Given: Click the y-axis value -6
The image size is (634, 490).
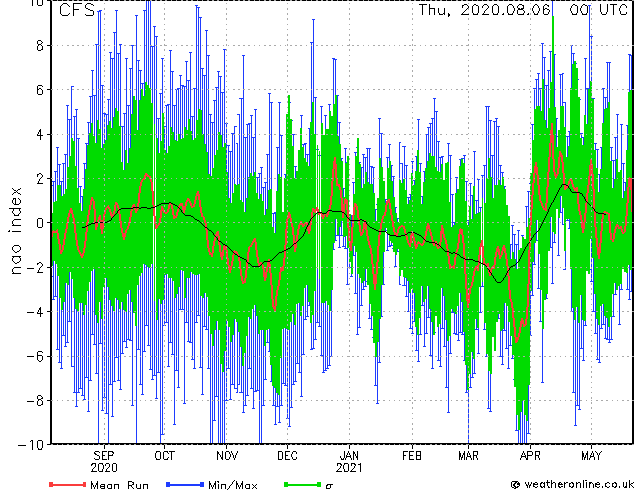Looking at the screenshot, I should (x=35, y=356).
